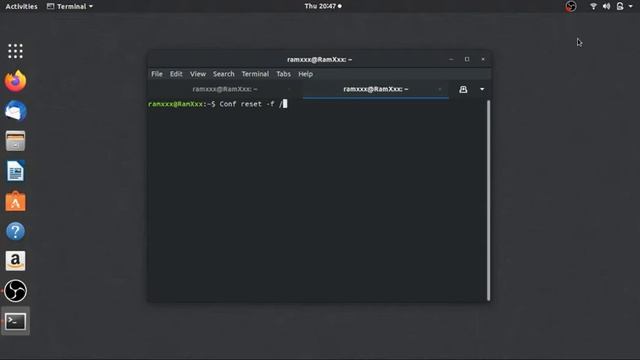Screen dimensions: 640x360
Task: Launch Amazon from the dock
Action: coord(16,261)
